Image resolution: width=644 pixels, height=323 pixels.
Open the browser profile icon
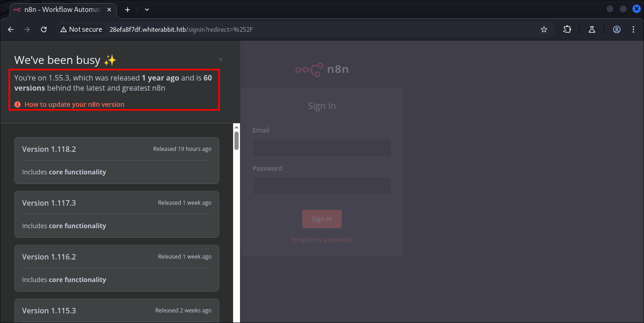point(617,29)
